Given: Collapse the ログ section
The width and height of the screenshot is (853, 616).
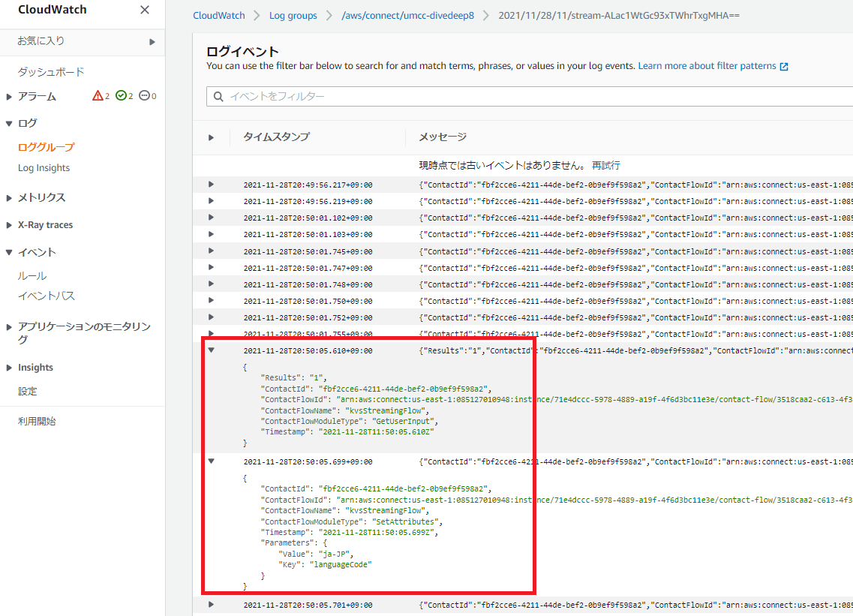Looking at the screenshot, I should [9, 124].
